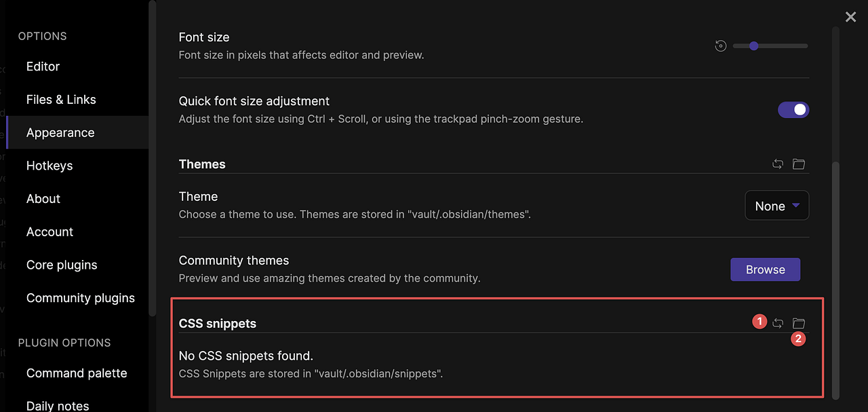The image size is (868, 412).
Task: Reload CSS snippets with refresh icon
Action: [x=778, y=323]
